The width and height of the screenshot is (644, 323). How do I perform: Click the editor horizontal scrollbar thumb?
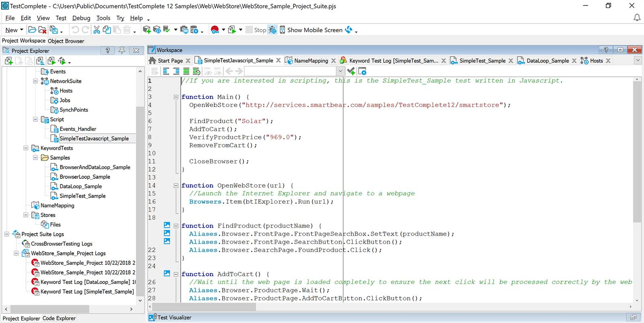(x=204, y=307)
